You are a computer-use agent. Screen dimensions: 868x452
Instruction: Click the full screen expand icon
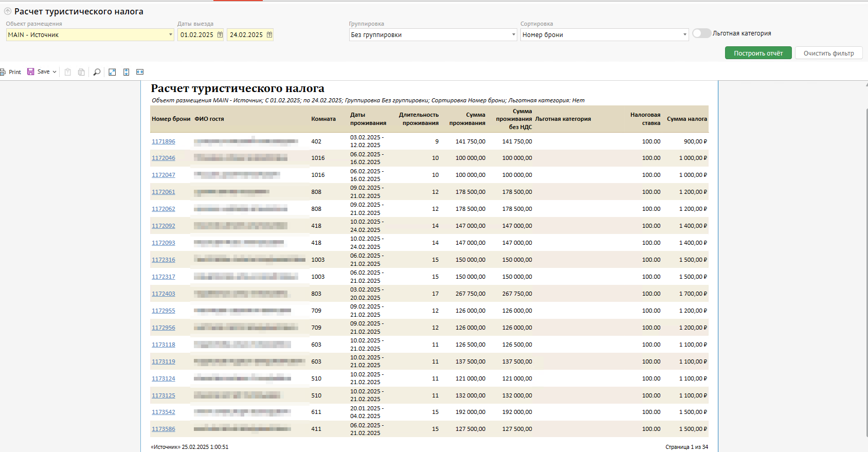(x=112, y=72)
